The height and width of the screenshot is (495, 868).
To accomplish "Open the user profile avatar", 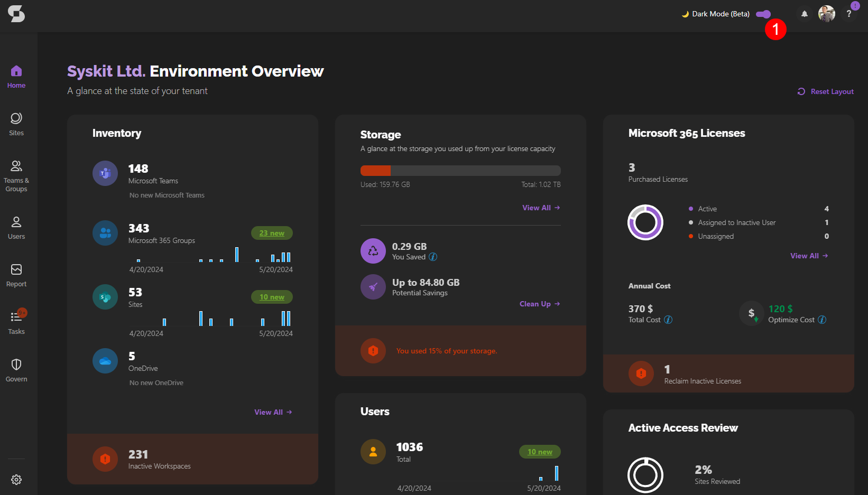I will pos(826,14).
